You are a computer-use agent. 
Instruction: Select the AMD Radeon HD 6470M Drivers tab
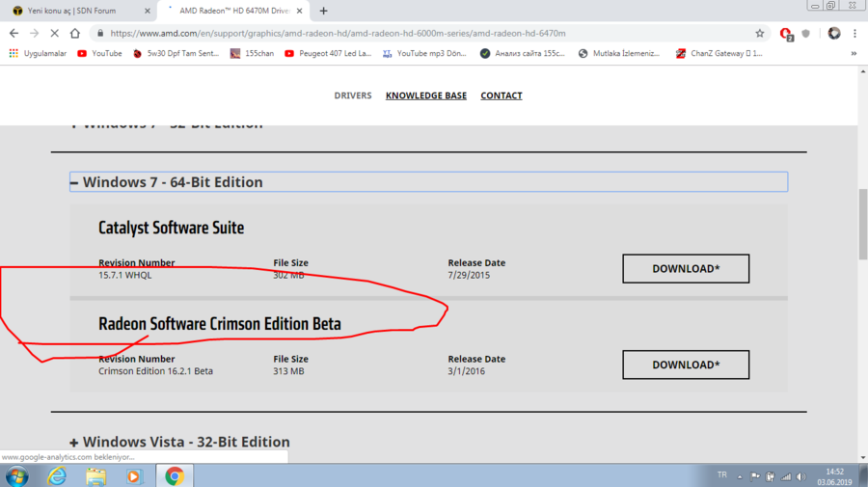233,11
